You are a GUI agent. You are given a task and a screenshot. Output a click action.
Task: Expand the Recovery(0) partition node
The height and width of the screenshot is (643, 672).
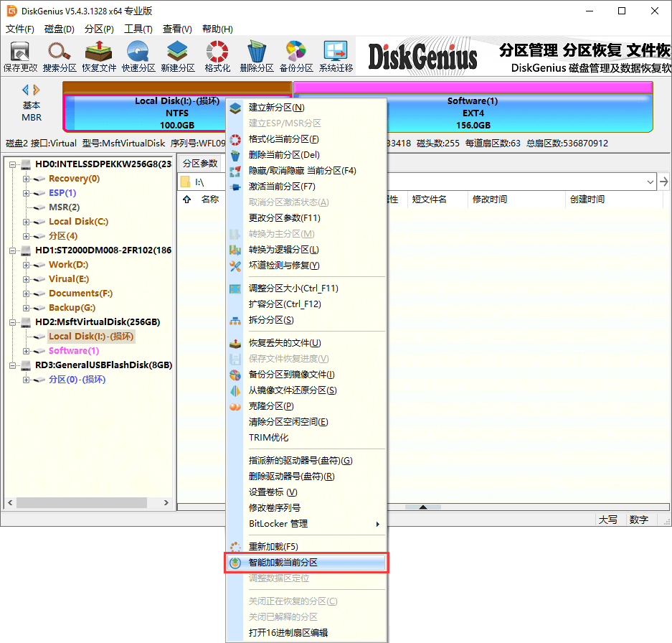(26, 179)
